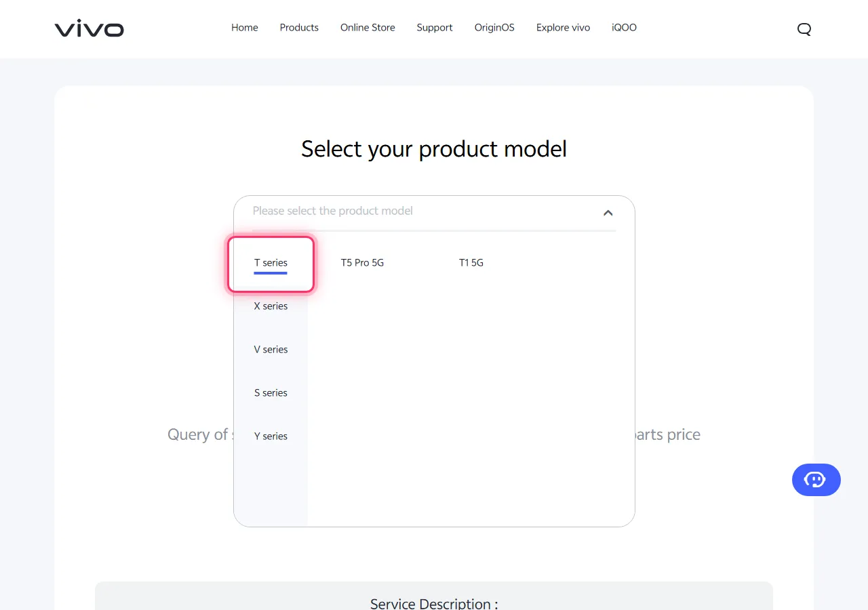Open the Online Store link

pyautogui.click(x=368, y=28)
